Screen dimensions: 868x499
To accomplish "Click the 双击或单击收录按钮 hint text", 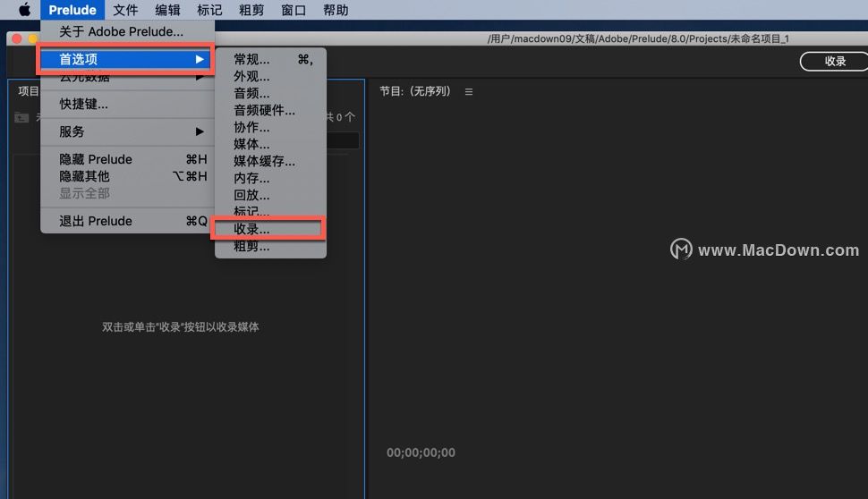I will click(181, 327).
